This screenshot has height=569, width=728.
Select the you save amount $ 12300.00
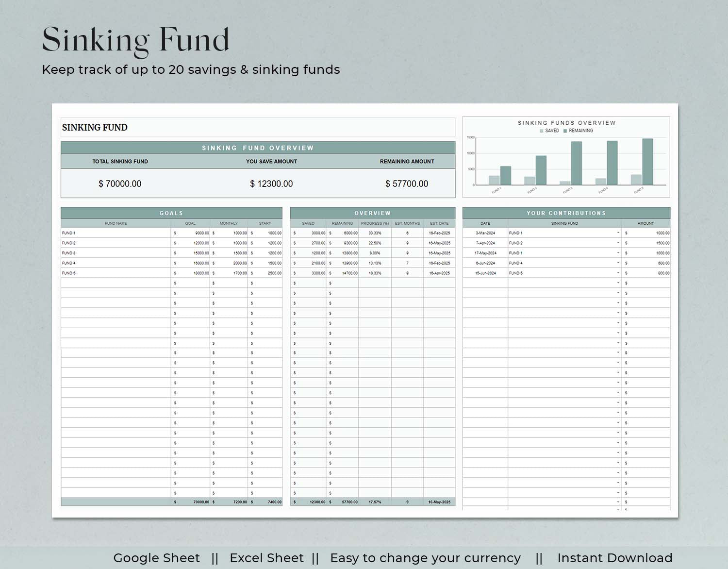(x=271, y=184)
